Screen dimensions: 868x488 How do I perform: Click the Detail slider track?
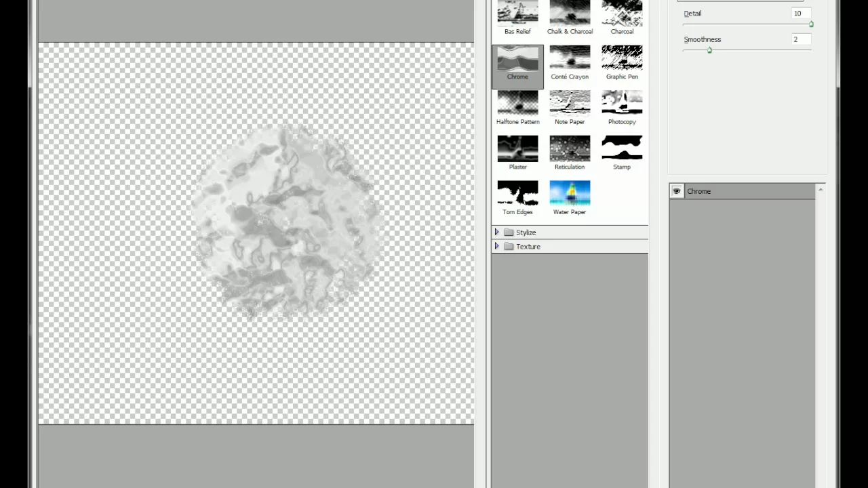(x=747, y=24)
